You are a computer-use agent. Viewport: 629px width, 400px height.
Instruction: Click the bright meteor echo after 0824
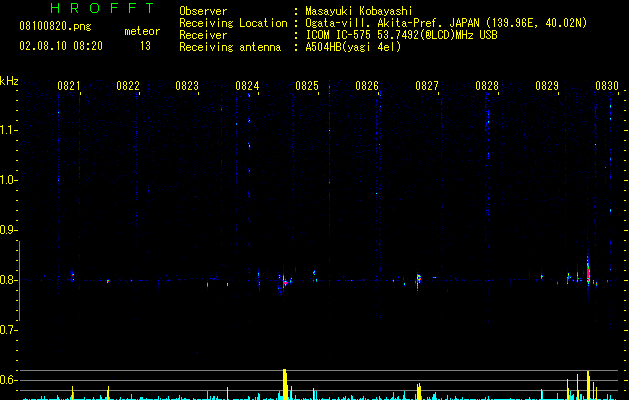click(x=284, y=282)
